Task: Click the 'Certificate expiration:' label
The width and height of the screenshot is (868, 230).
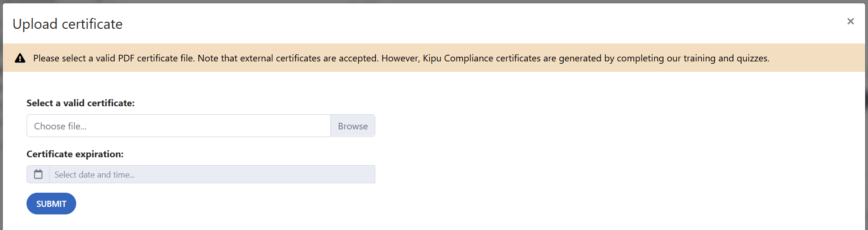Action: [75, 154]
